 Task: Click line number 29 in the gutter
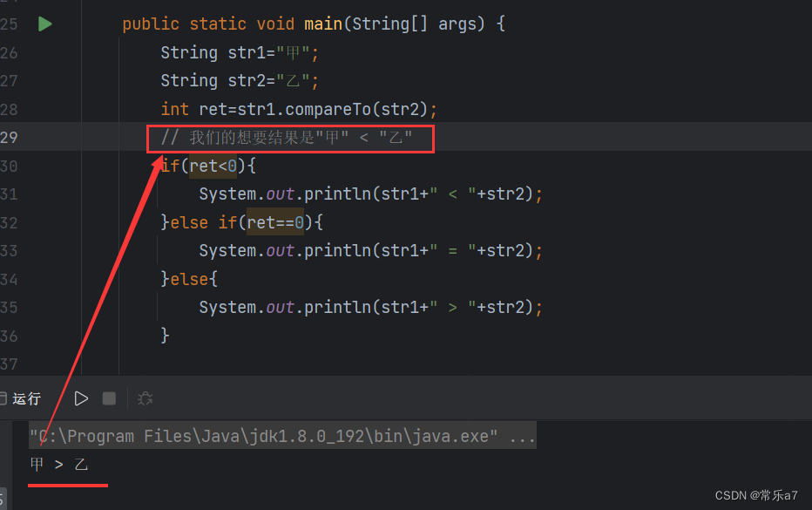tap(9, 138)
